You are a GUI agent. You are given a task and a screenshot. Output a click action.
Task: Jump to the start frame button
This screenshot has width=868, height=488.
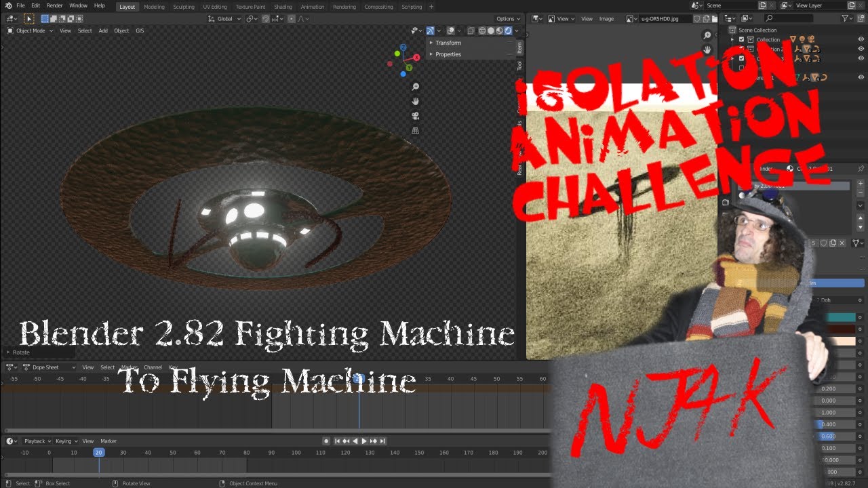pyautogui.click(x=337, y=441)
